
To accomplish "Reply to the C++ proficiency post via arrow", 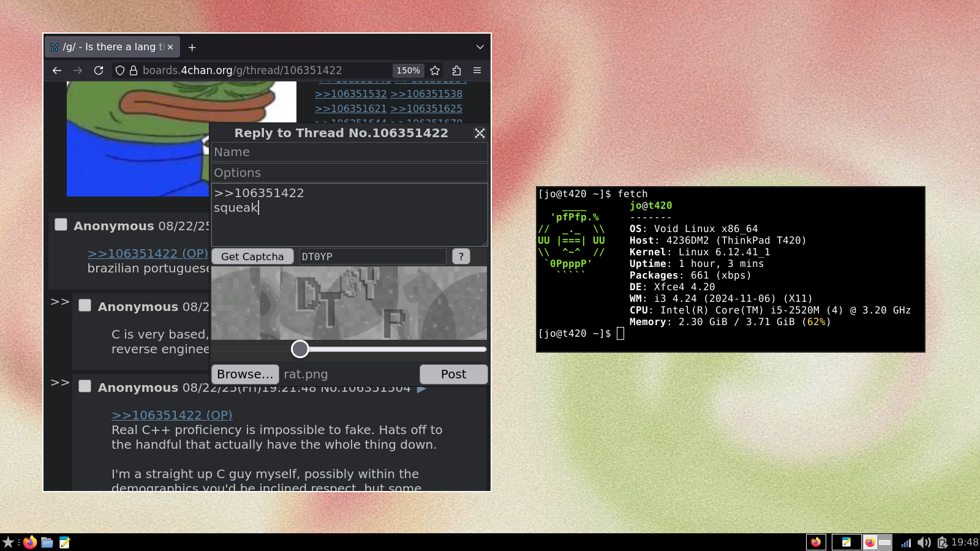I will coord(421,389).
